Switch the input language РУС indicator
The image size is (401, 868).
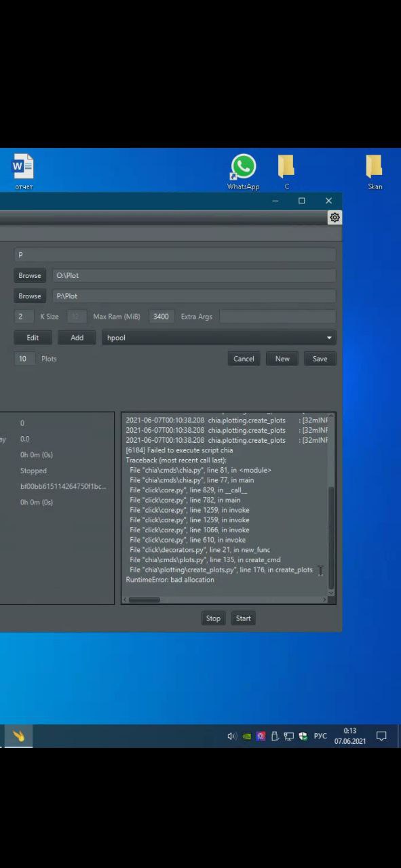pos(320,736)
